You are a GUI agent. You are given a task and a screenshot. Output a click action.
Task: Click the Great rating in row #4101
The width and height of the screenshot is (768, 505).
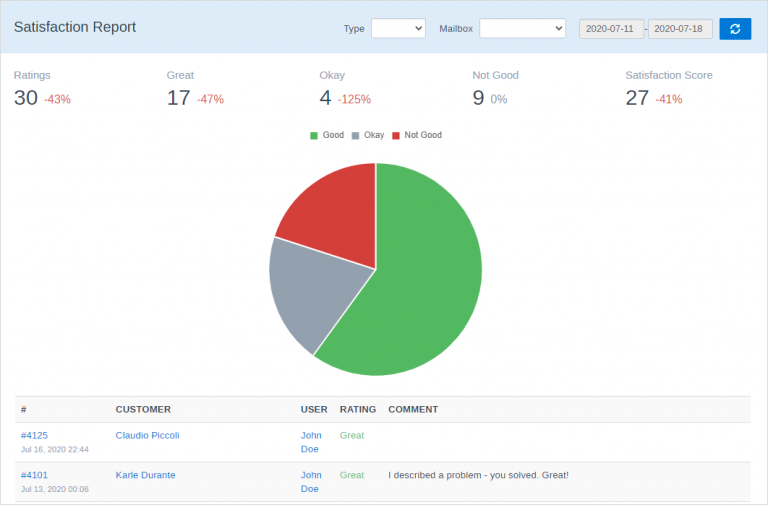[x=352, y=475]
